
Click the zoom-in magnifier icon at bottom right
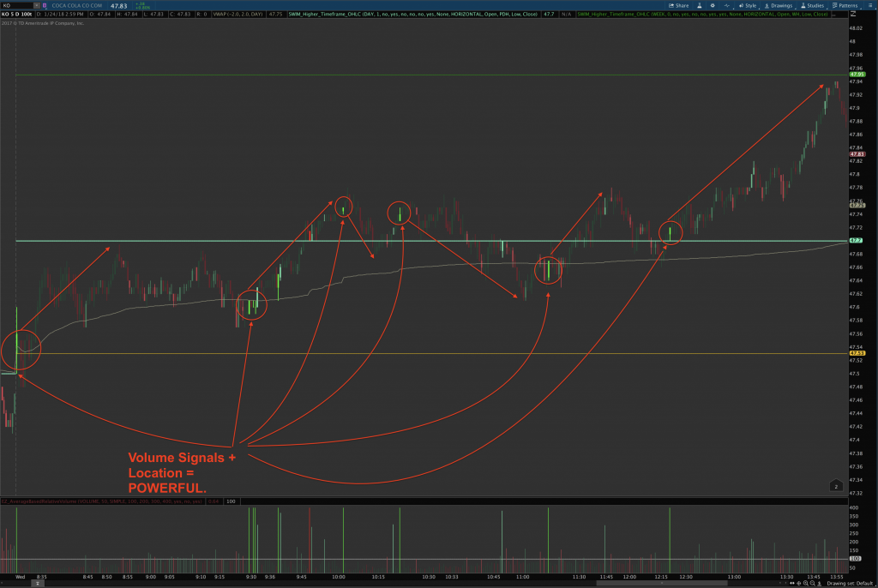[x=805, y=583]
